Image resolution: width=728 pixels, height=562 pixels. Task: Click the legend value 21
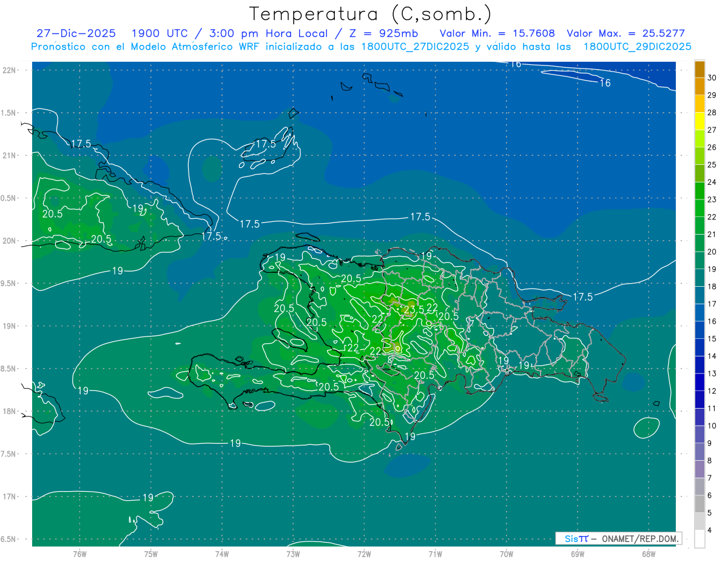pos(712,234)
